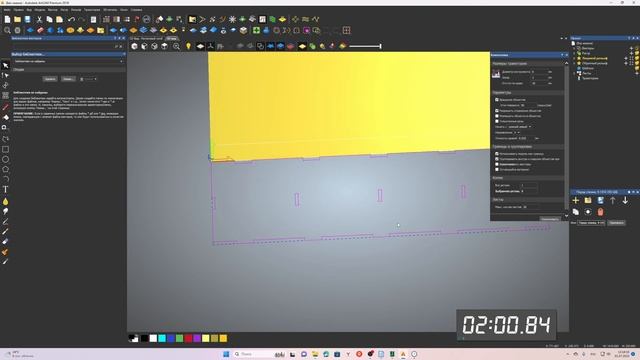Expand the Обратный рельеф node in project tree

click(574, 63)
